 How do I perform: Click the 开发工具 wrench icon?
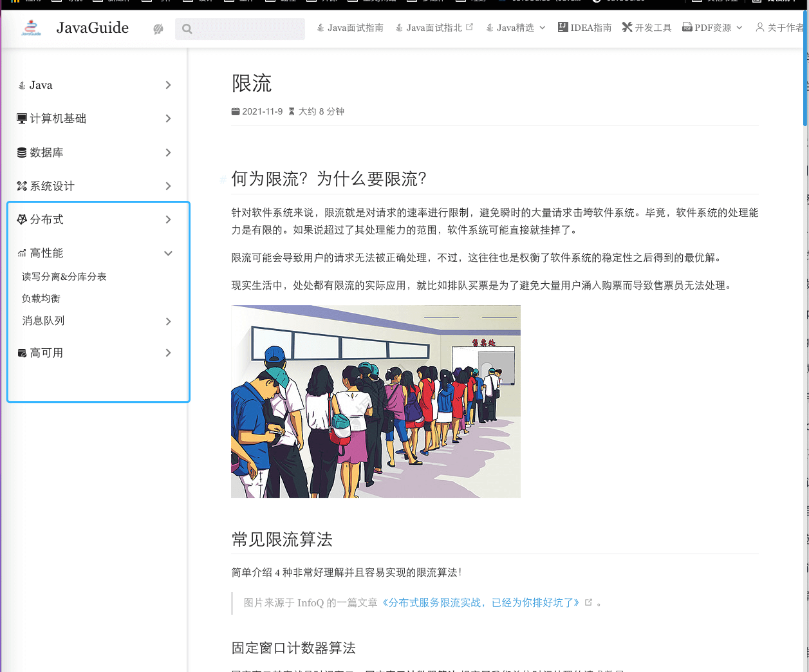[x=627, y=27]
